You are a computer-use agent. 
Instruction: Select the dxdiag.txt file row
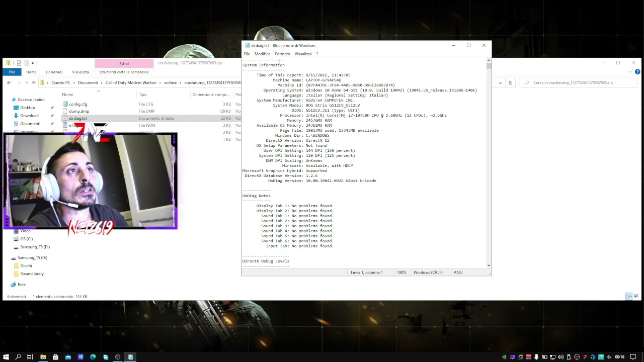click(x=151, y=118)
